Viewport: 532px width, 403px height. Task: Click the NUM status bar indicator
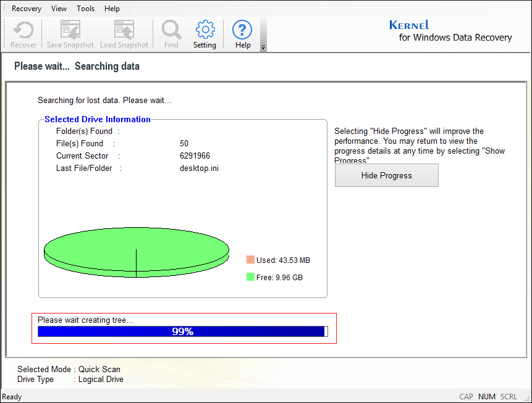tap(487, 397)
